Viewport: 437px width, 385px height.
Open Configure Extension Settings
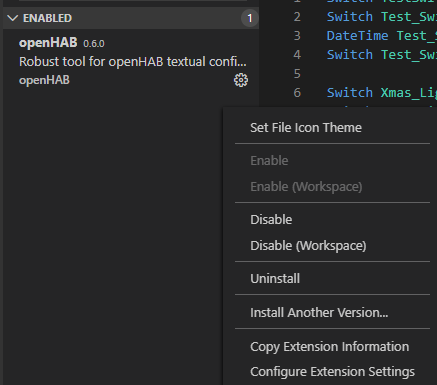point(332,372)
